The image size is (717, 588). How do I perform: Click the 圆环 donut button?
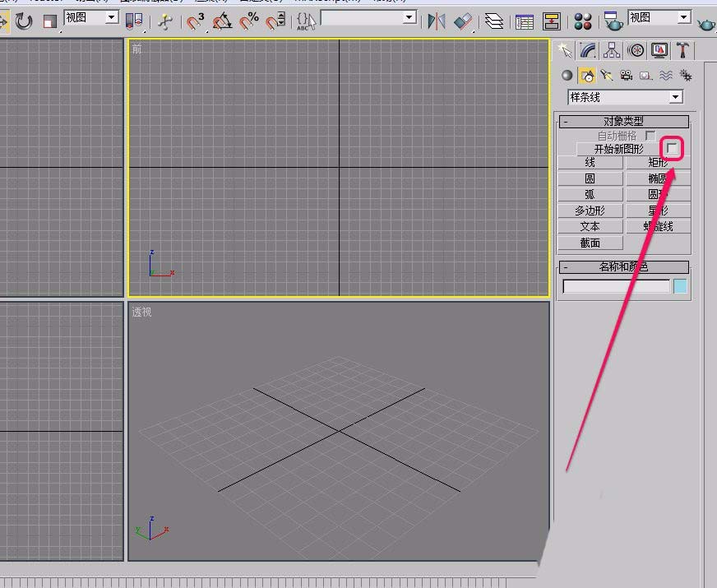click(658, 194)
